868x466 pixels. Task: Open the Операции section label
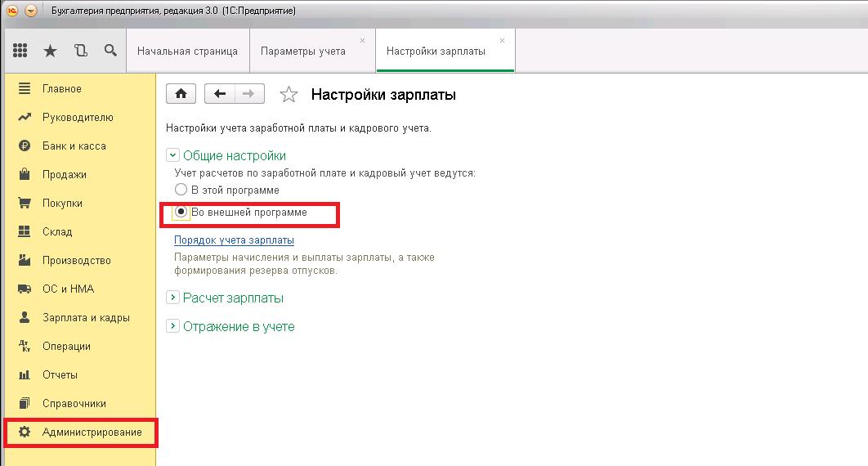(x=66, y=347)
